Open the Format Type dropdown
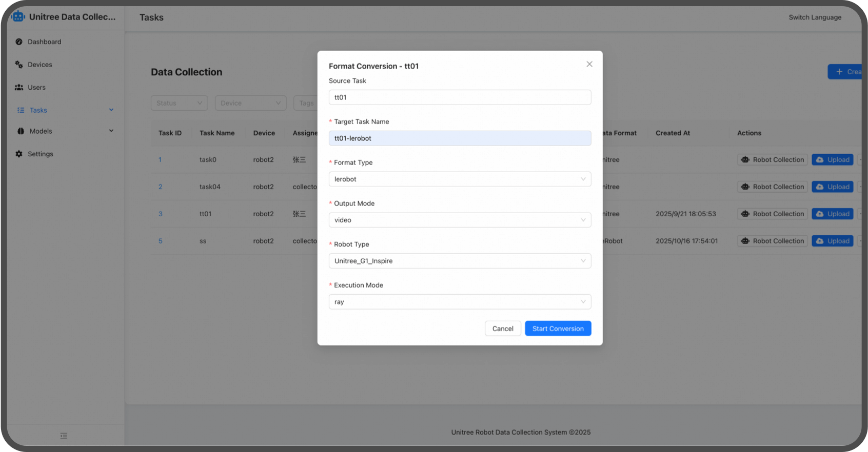Viewport: 868px width, 452px height. click(x=459, y=179)
